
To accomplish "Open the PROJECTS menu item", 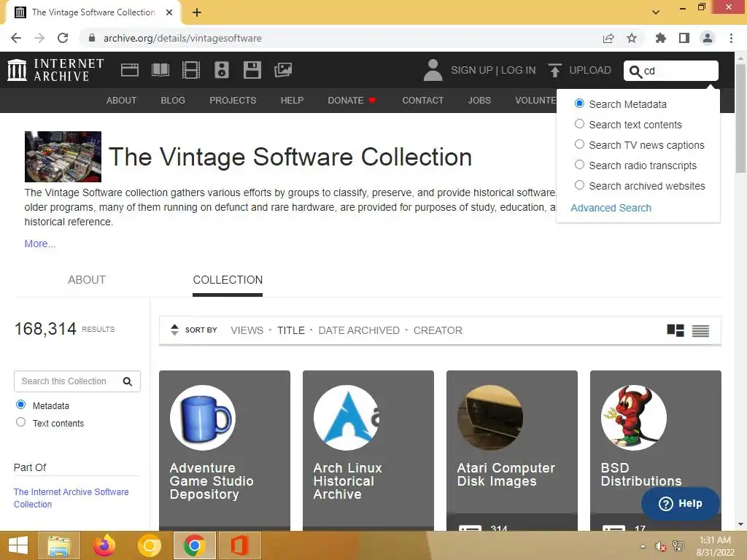I will 233,101.
